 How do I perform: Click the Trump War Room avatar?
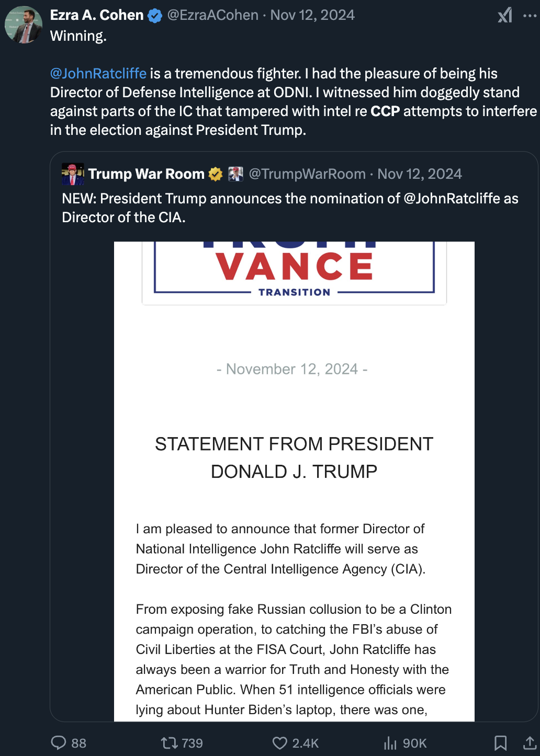click(x=73, y=174)
